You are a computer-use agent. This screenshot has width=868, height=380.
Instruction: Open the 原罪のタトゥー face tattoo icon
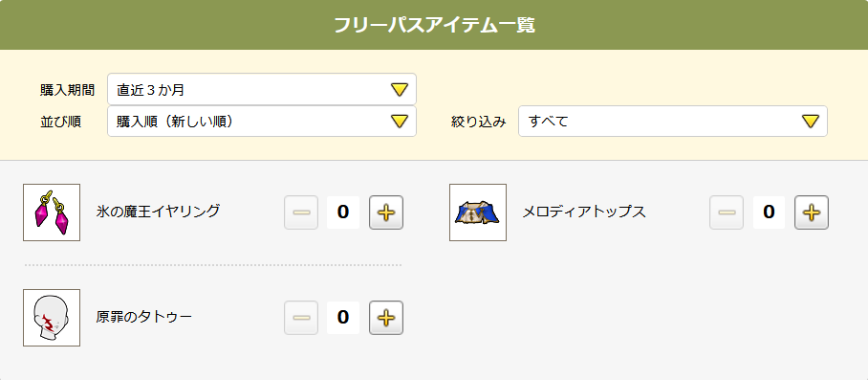[52, 318]
